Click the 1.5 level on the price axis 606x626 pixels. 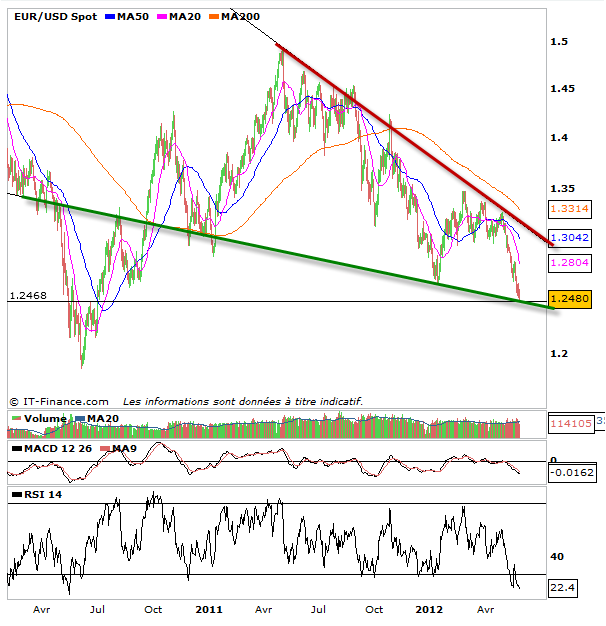pos(560,42)
